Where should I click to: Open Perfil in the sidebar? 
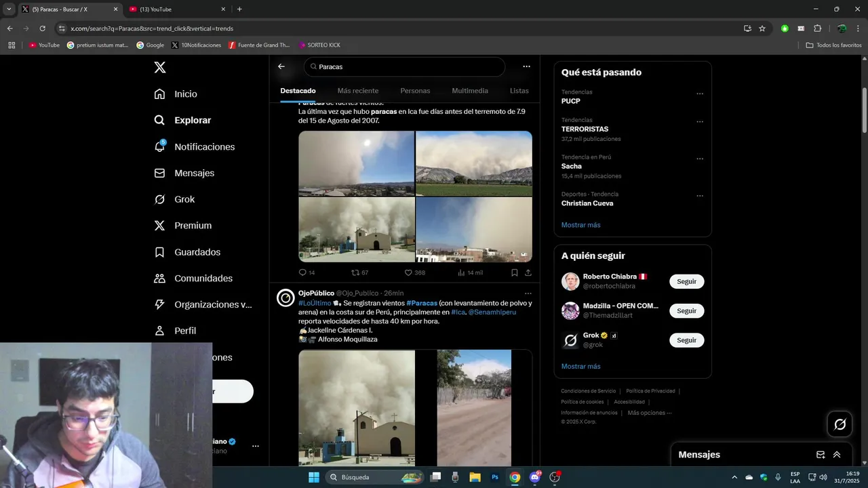(x=175, y=331)
